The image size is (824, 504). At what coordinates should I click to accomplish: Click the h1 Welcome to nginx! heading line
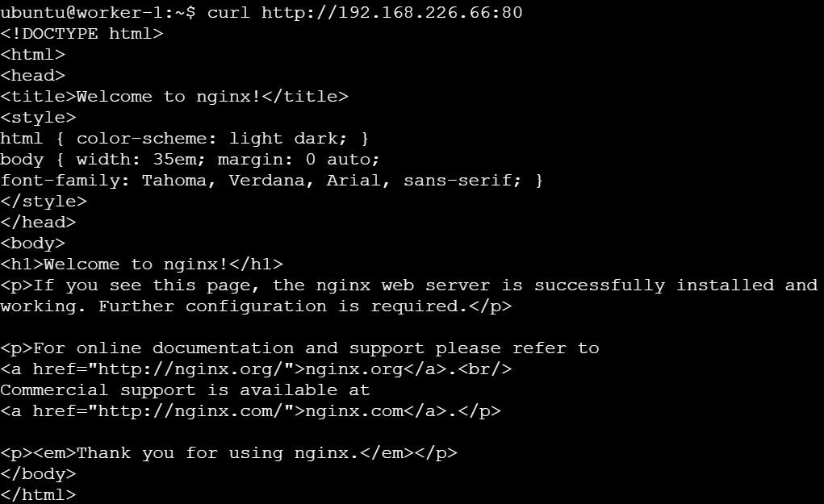tap(142, 264)
